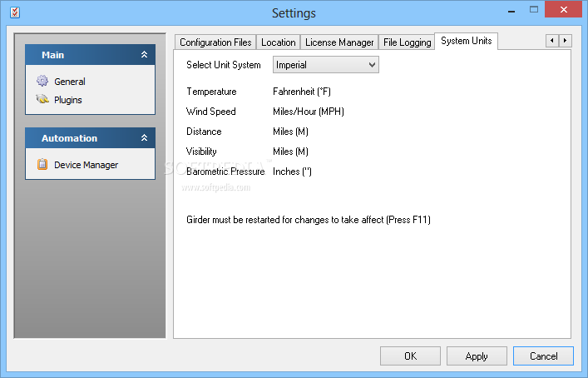
Task: Click the Distance Miles (M) value
Action: coord(290,132)
